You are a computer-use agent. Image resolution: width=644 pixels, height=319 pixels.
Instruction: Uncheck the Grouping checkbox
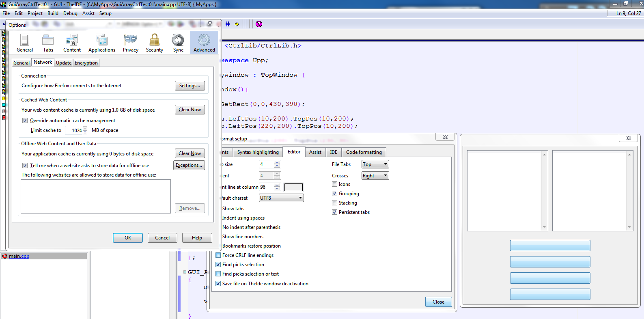(x=335, y=194)
